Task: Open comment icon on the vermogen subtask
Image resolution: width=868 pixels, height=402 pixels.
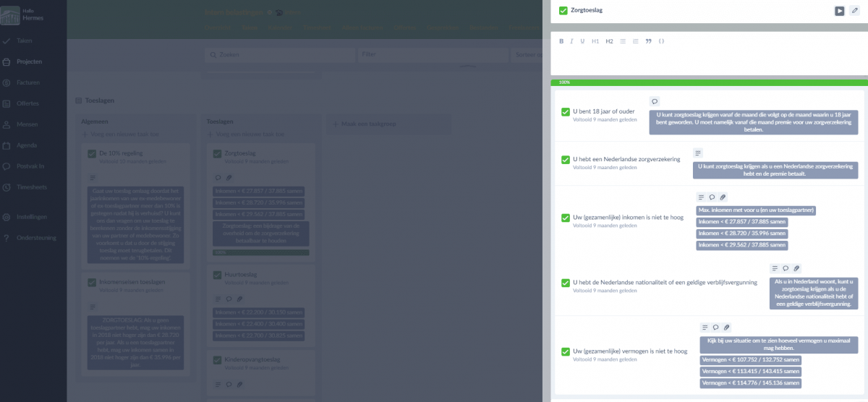Action: [x=715, y=327]
